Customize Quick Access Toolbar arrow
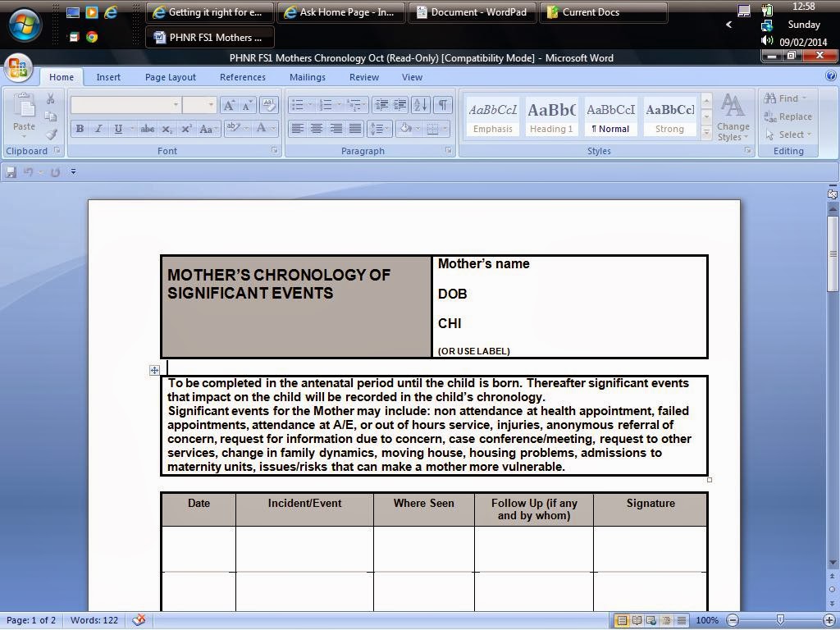840x630 pixels. [x=73, y=172]
